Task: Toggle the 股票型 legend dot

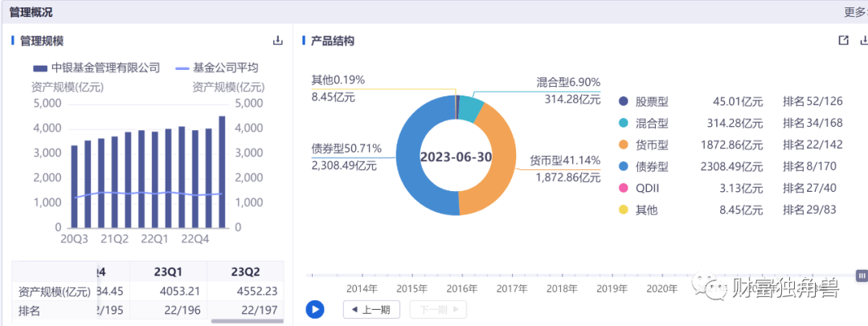Action: (x=624, y=102)
